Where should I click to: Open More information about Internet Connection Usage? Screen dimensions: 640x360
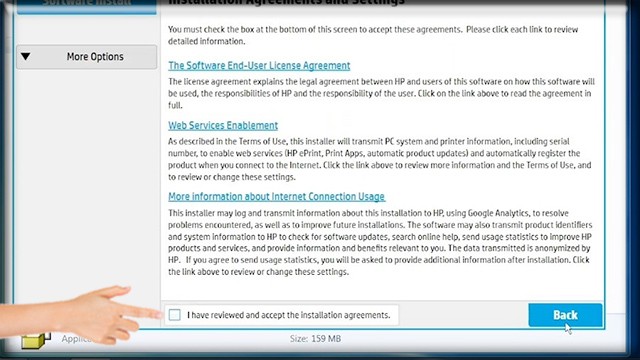tap(276, 196)
